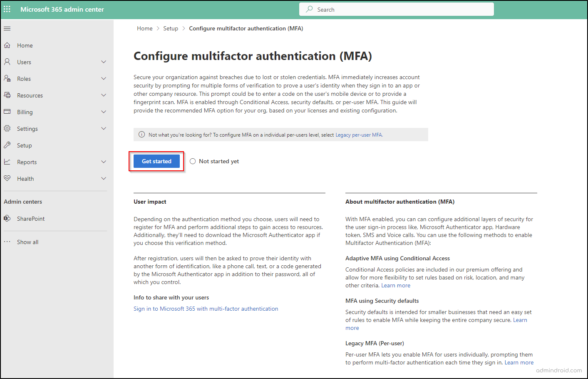Click the Get started button
Image resolution: width=588 pixels, height=379 pixels.
(156, 161)
